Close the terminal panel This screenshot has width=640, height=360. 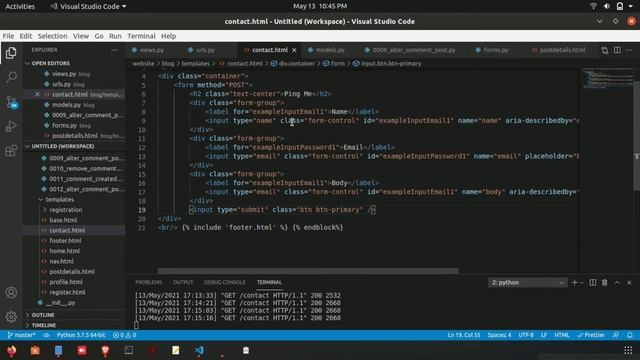point(629,282)
